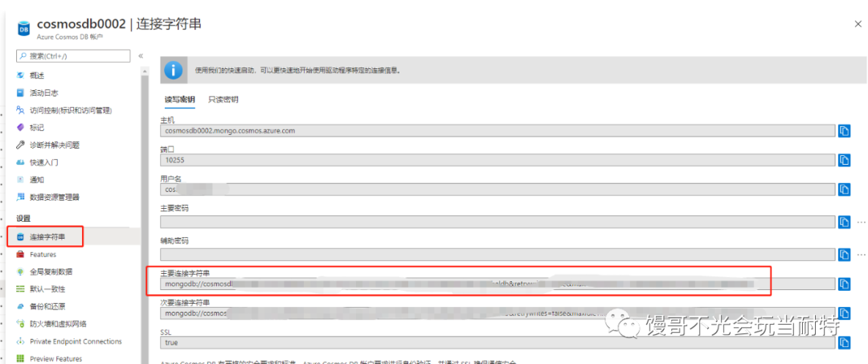
Task: Click the diagnose and solve (诊断并解决问题) wrench icon
Action: tap(21, 145)
